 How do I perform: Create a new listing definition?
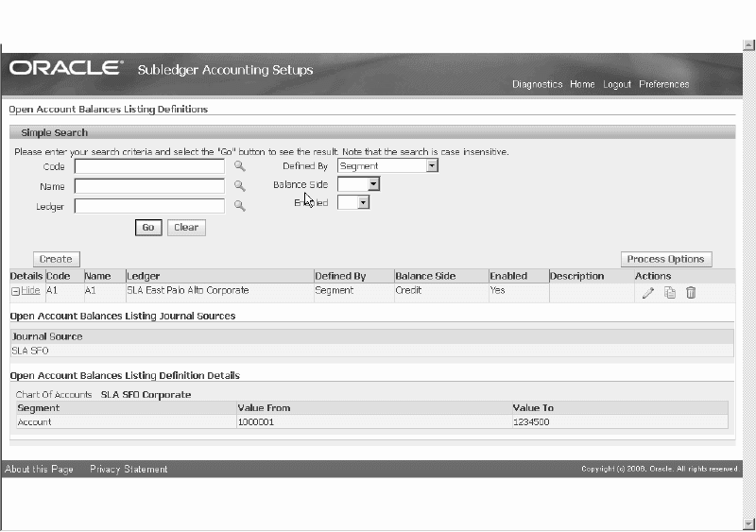(56, 260)
